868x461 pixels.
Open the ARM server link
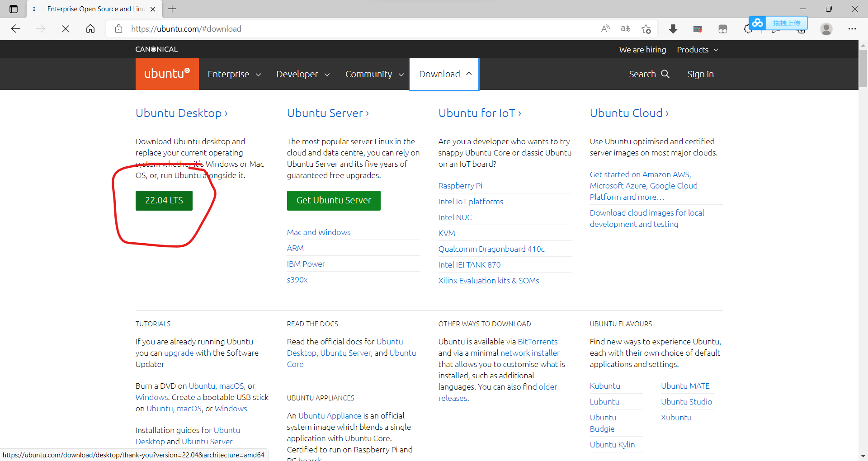coord(295,248)
